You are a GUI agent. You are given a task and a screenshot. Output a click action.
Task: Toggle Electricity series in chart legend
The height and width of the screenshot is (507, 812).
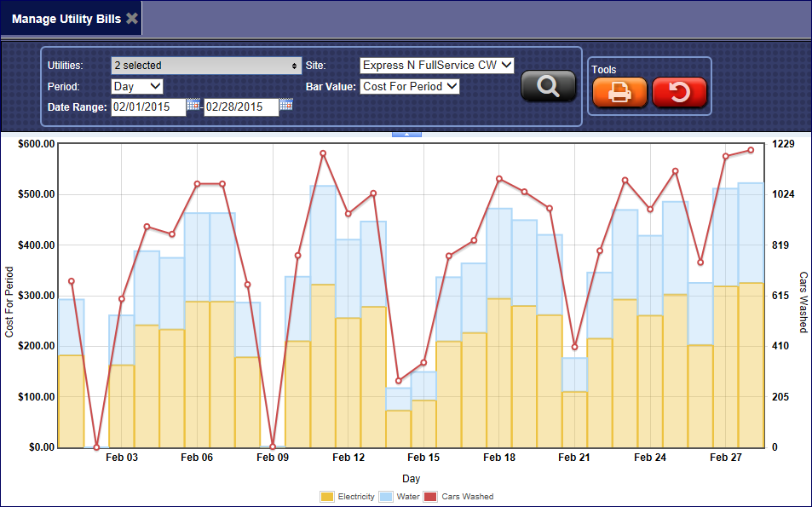coord(355,496)
